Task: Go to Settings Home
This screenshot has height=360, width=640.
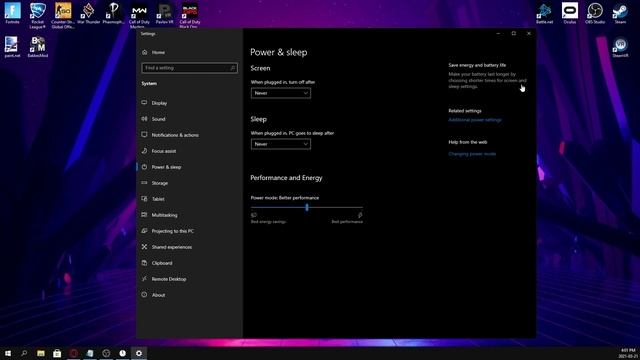Action: point(158,52)
